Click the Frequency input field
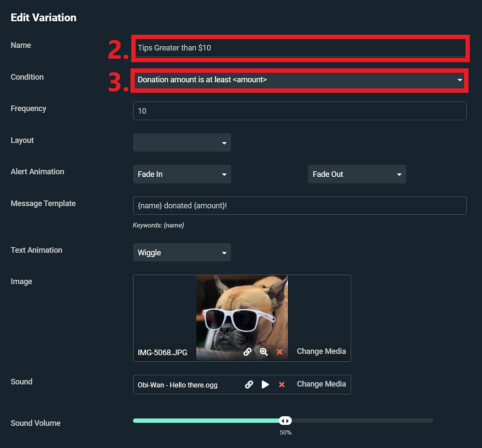The image size is (482, 448). pyautogui.click(x=300, y=111)
